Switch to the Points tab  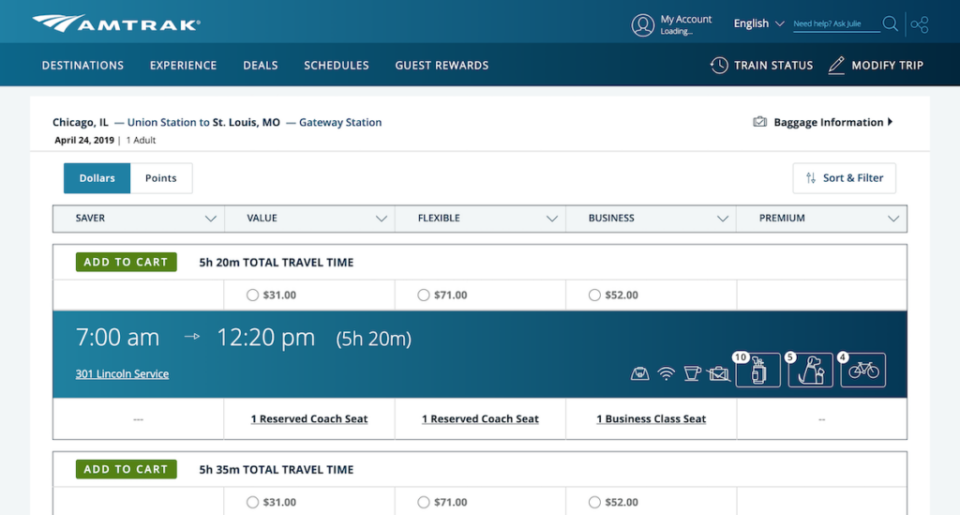[x=161, y=178]
